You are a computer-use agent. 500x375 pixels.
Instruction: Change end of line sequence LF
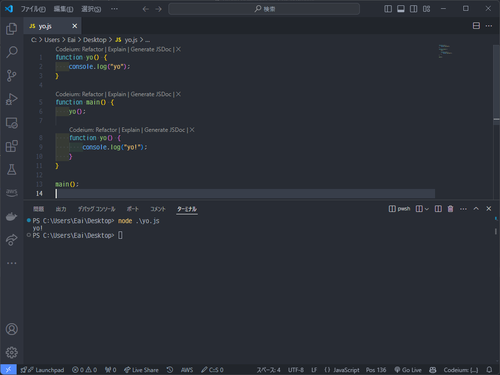point(314,370)
